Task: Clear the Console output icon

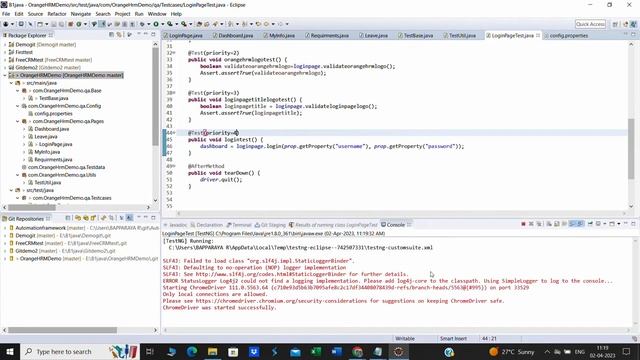Action: click(x=549, y=224)
